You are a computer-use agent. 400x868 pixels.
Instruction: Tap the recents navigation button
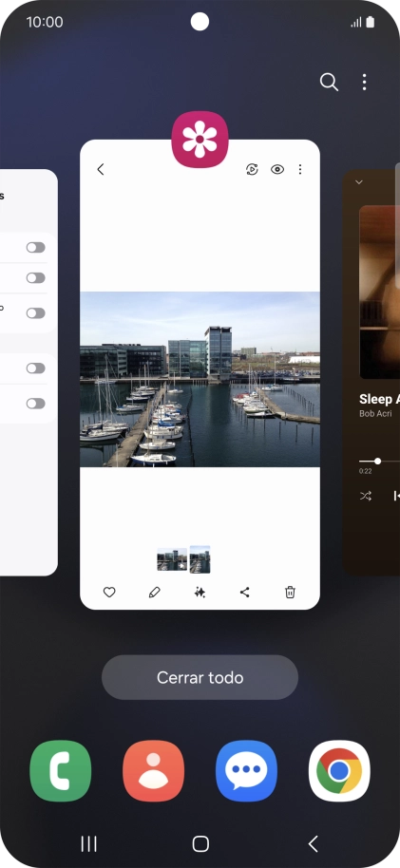coord(88,843)
